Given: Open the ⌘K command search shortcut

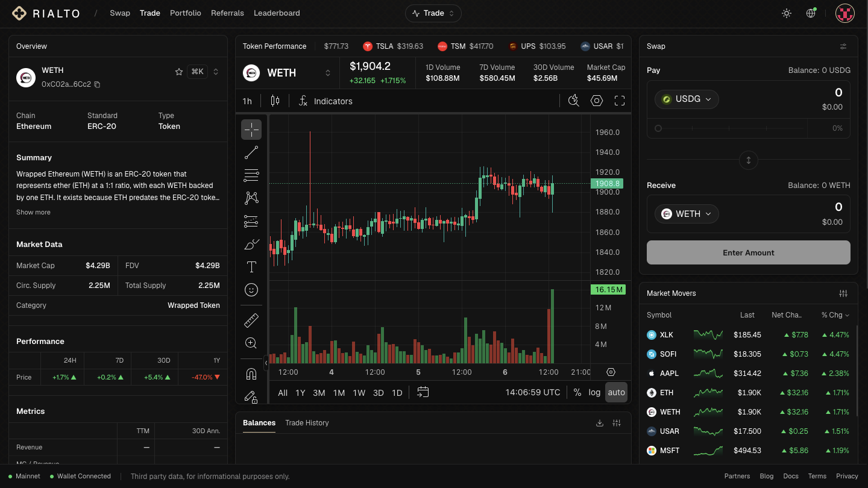Looking at the screenshot, I should 197,72.
